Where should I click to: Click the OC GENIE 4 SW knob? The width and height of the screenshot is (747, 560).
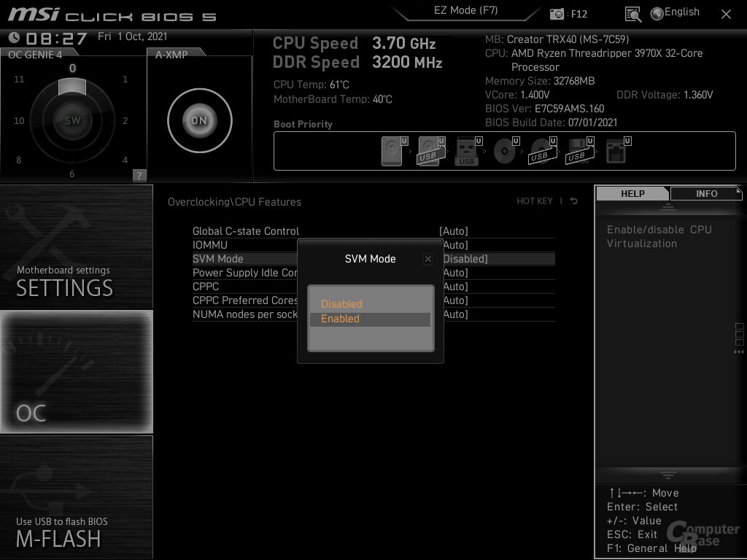72,120
